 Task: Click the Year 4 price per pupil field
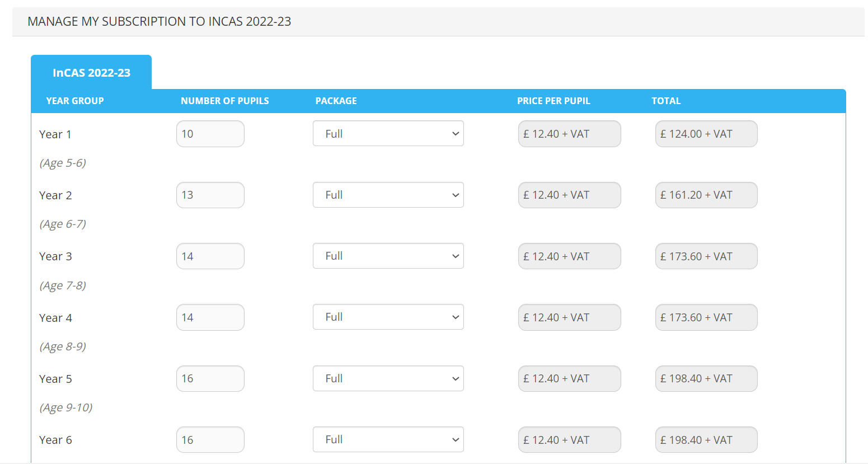(x=570, y=317)
